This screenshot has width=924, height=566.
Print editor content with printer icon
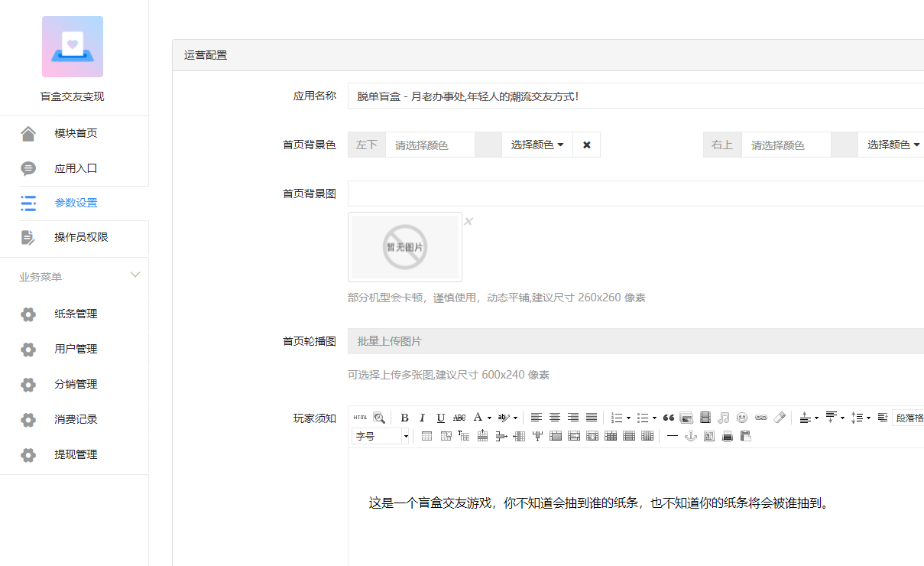[x=728, y=436]
